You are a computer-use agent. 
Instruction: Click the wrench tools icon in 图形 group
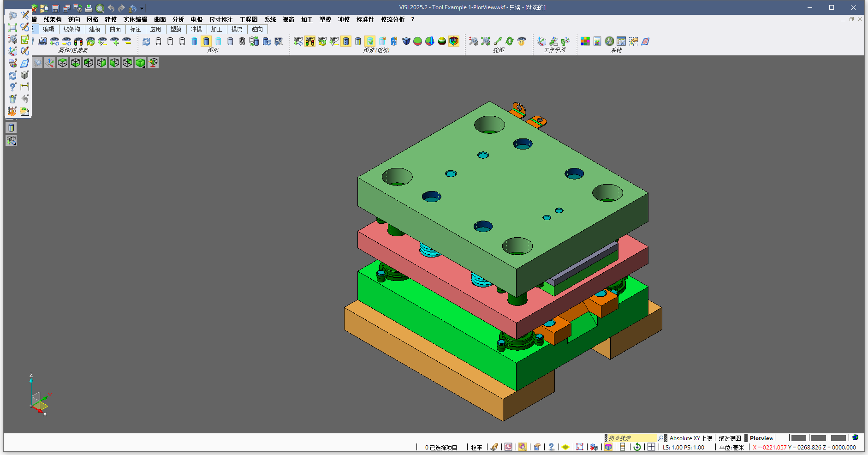pos(278,42)
